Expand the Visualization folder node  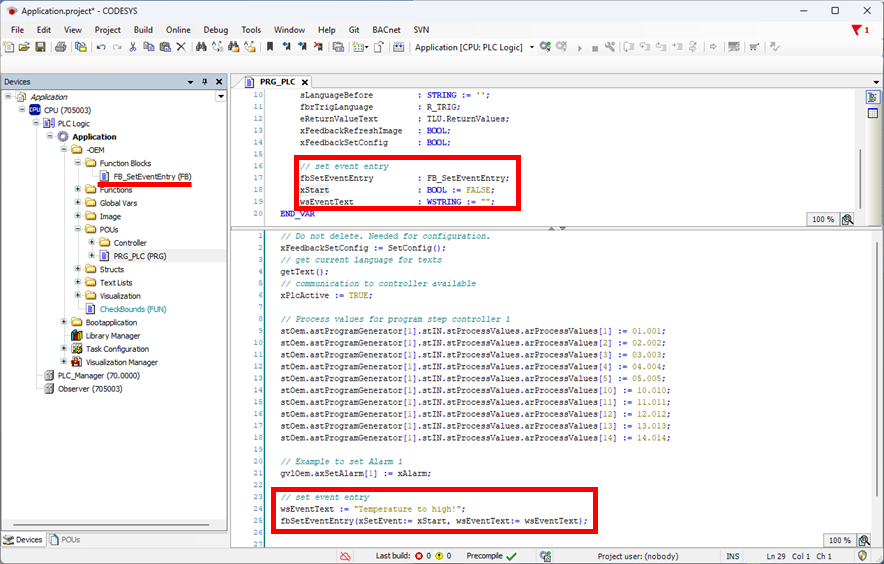point(76,296)
